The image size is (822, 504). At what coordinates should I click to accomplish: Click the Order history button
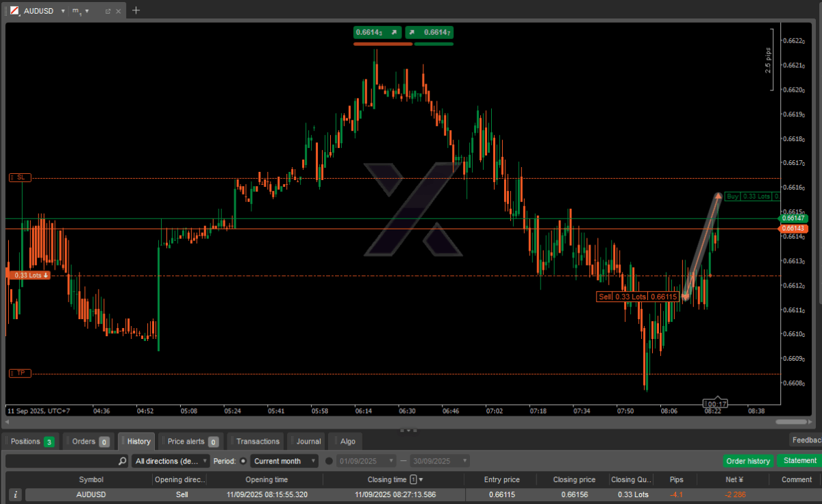click(x=748, y=461)
